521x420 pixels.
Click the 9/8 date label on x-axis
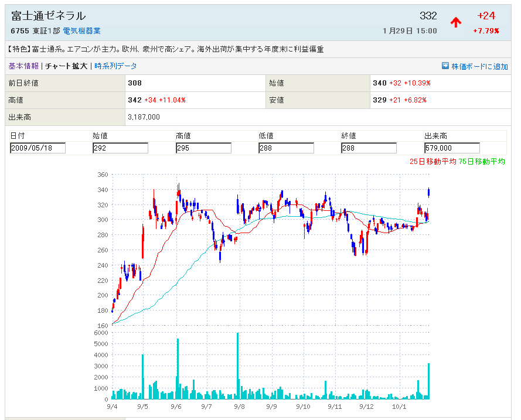click(240, 407)
